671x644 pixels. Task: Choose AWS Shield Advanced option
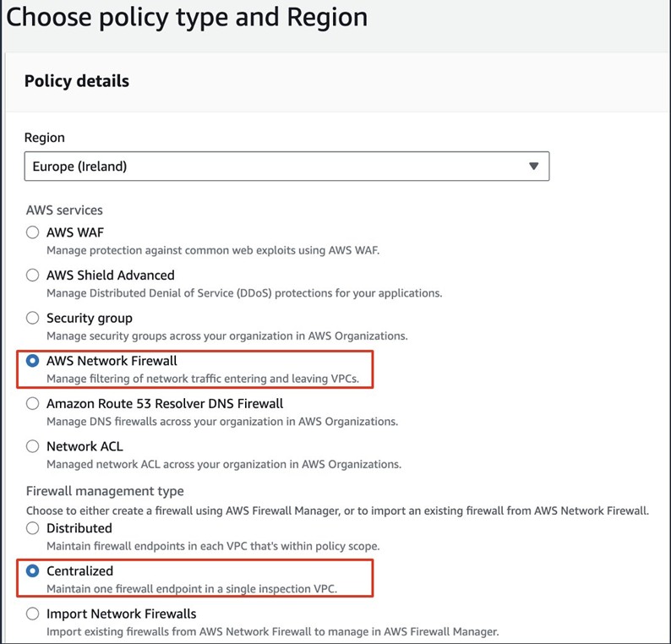[33, 275]
